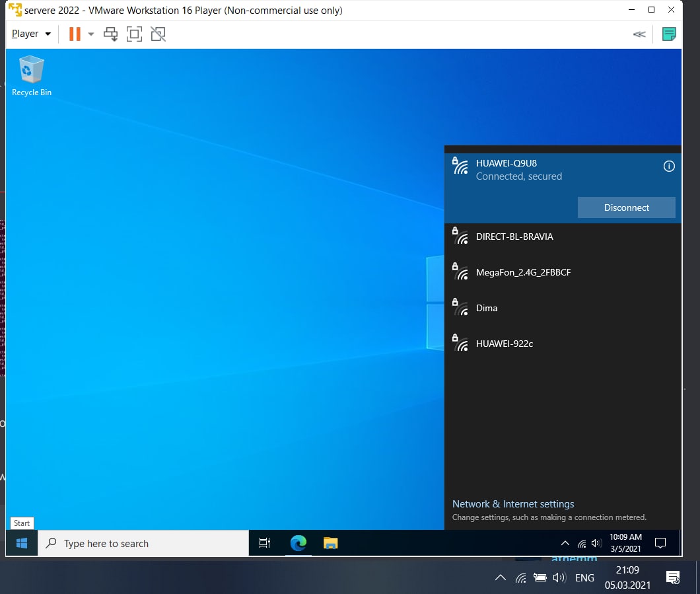The height and width of the screenshot is (594, 700).
Task: Open VMware notes message panel icon
Action: 669,34
